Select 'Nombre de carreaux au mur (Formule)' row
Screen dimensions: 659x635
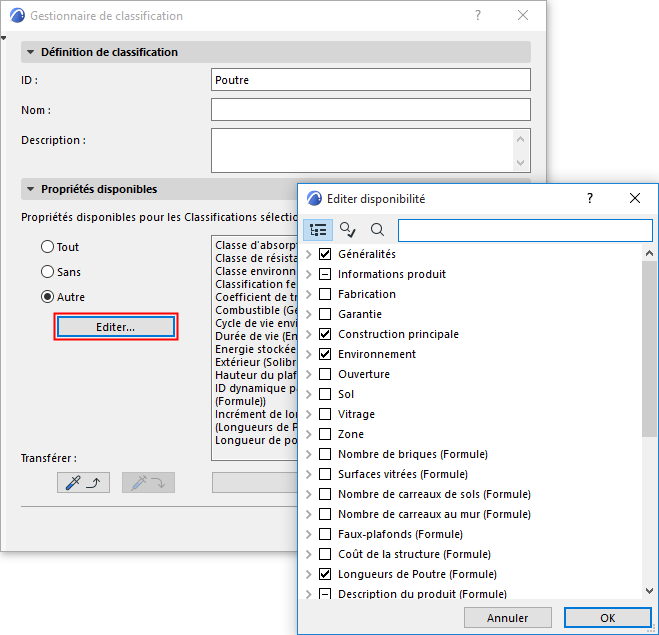[434, 514]
